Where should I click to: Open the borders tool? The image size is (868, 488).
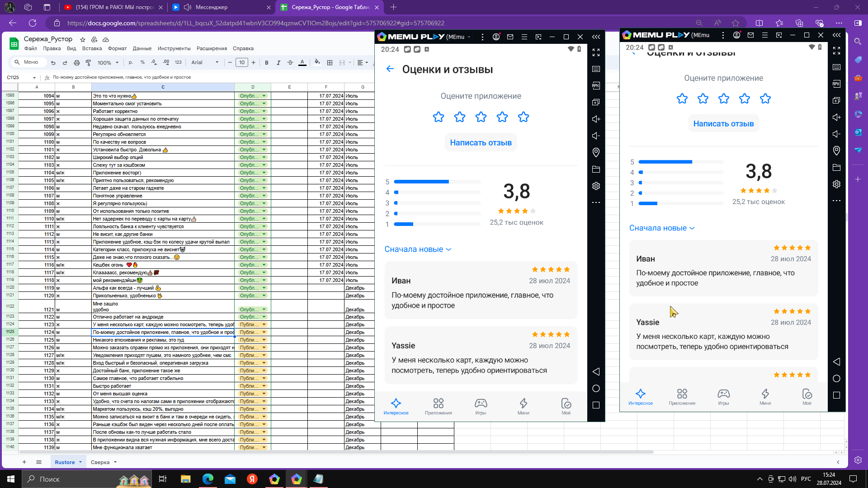pyautogui.click(x=330, y=63)
